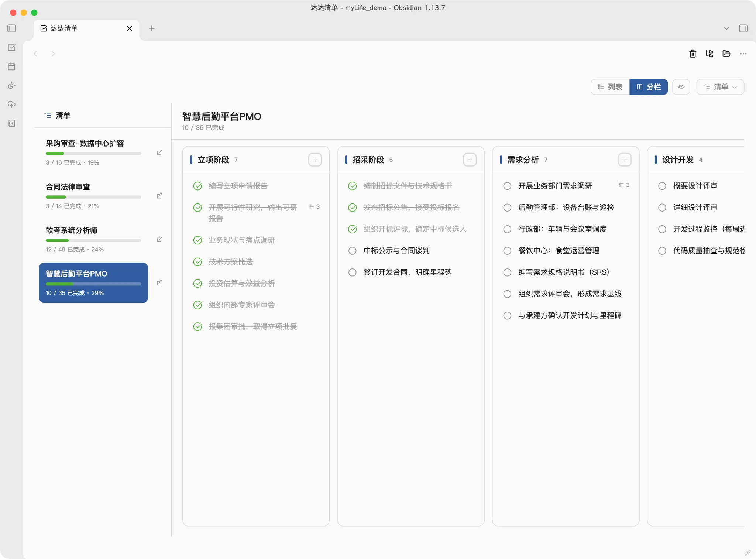Screen dimensions: 756x559
Task: Open the cloud upload ribbon icon
Action: coord(12,104)
